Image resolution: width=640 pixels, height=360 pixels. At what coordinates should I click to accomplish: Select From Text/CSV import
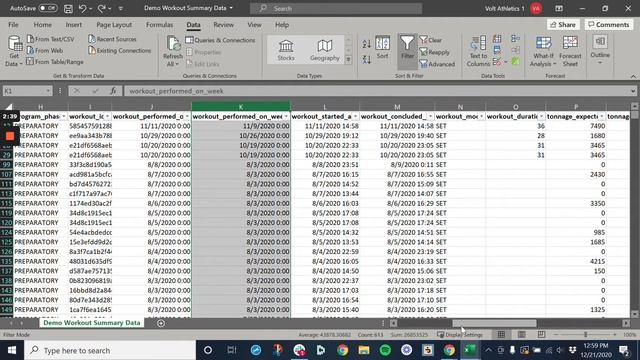[x=51, y=39]
